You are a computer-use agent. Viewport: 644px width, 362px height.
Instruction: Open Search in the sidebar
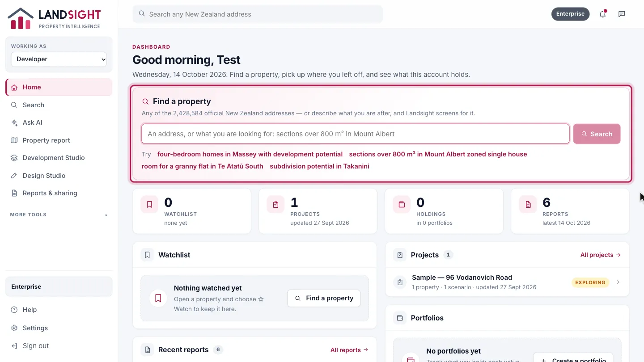59,105
